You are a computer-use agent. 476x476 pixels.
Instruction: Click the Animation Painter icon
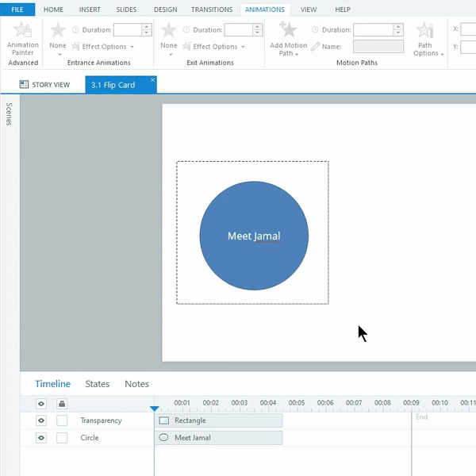[23, 30]
